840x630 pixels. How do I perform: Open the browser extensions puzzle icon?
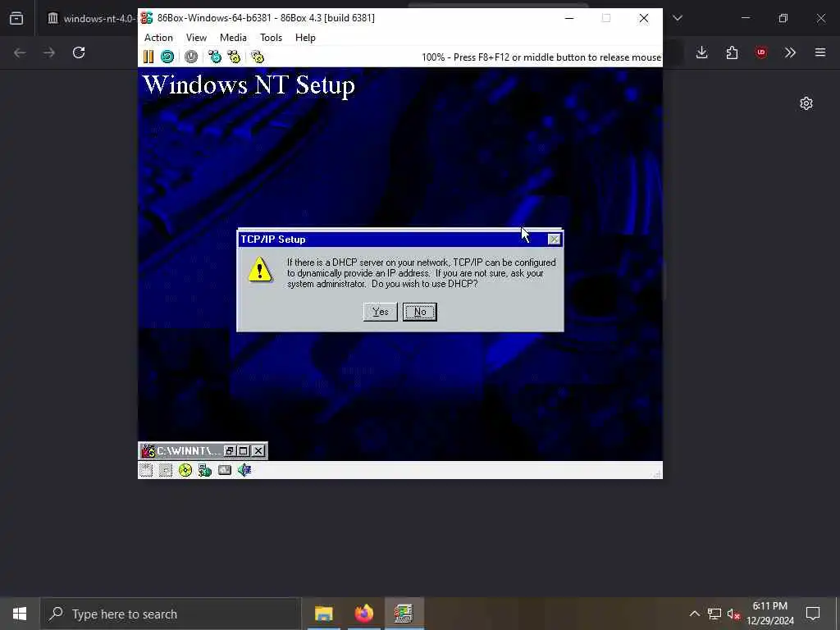tap(732, 52)
